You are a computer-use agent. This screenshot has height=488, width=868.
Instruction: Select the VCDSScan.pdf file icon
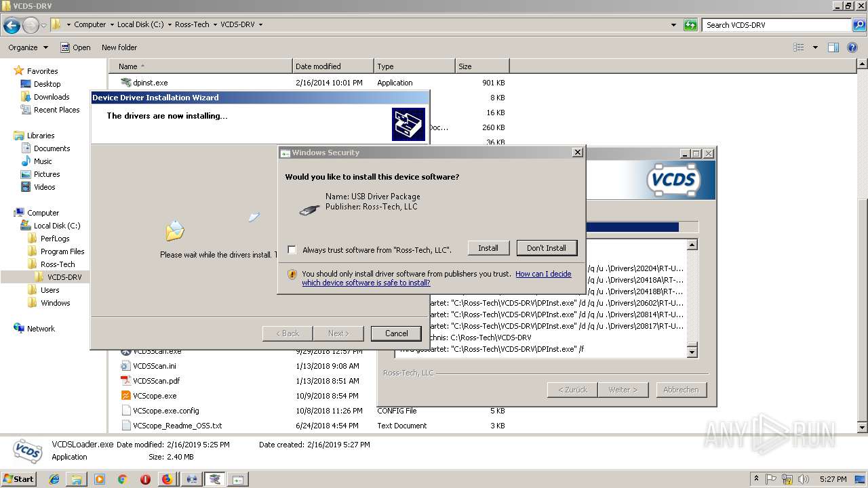tap(126, 381)
